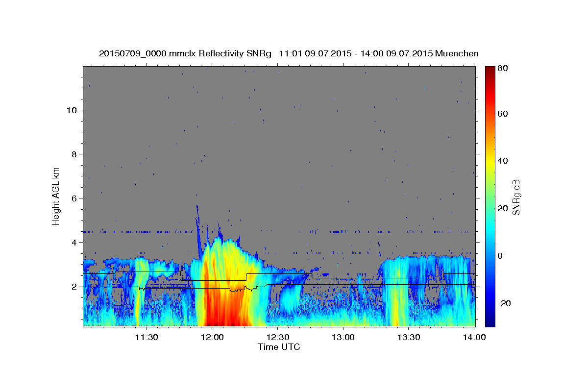Click the 'Height AGL km' y-axis label
The height and width of the screenshot is (392, 588).
click(x=56, y=196)
